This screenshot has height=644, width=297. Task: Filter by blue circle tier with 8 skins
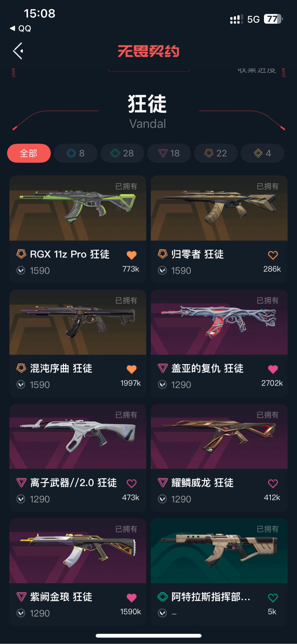pos(76,153)
